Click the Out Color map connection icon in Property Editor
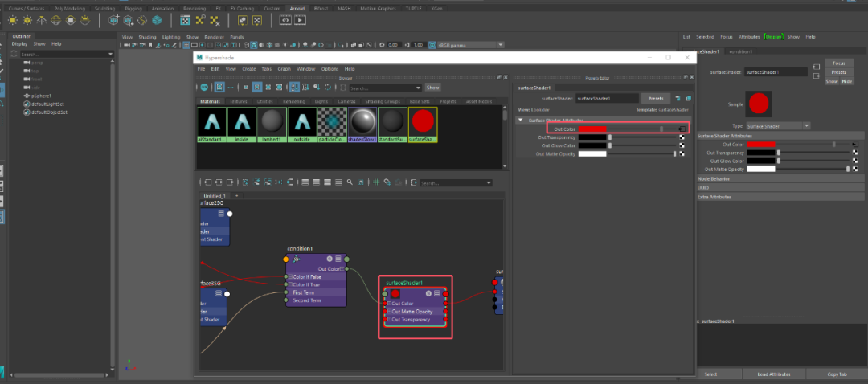868x384 pixels. tap(682, 129)
